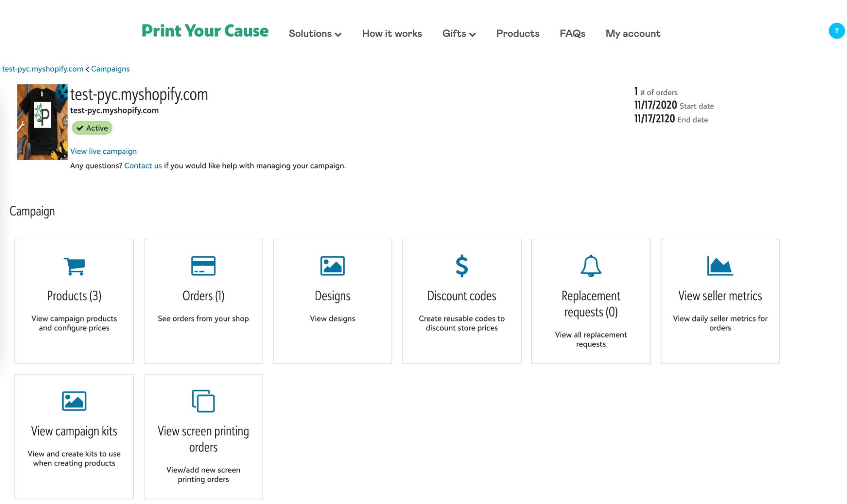Screen dimensions: 847x504
Task: Click the Products shopping cart icon
Action: [x=74, y=266]
